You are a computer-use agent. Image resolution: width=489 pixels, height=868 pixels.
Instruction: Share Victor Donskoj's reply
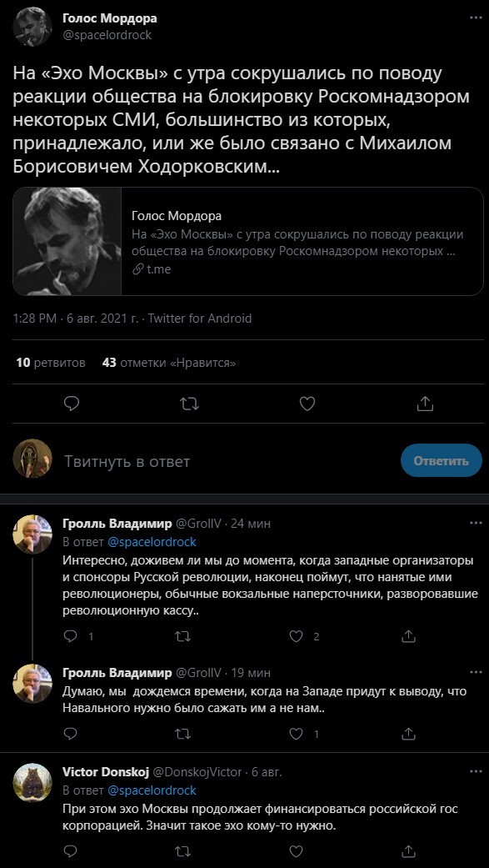point(408,850)
